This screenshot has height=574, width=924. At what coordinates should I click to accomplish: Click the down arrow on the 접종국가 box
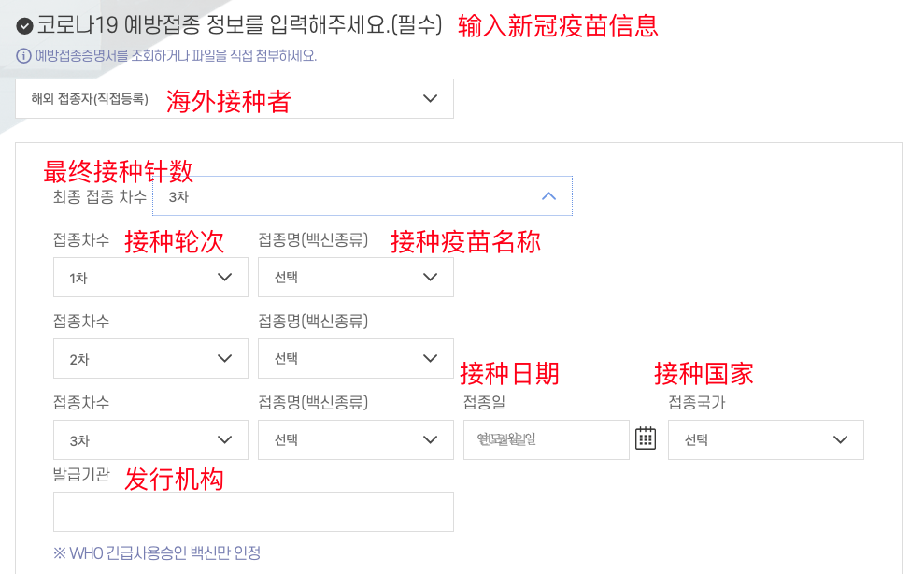pos(840,439)
